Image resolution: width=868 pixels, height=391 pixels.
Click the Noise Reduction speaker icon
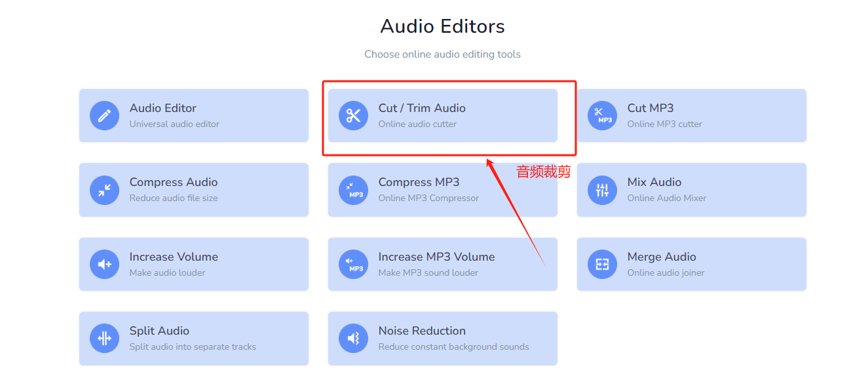[353, 339]
